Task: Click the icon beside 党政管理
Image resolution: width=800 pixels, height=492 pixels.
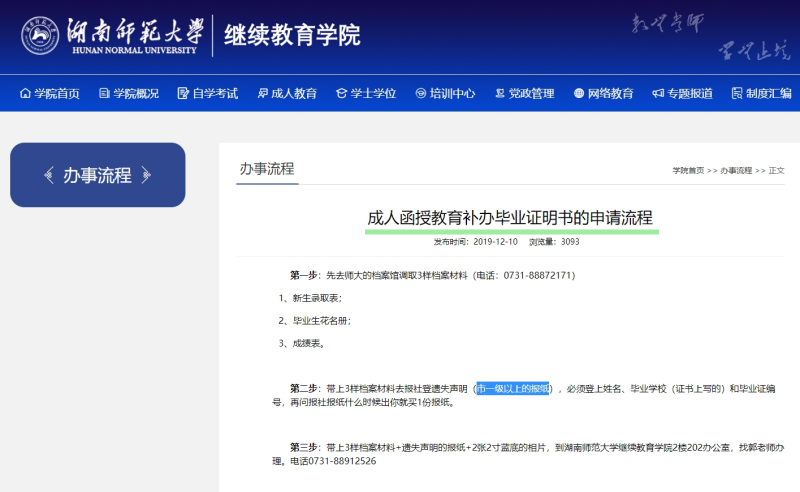Action: click(500, 93)
